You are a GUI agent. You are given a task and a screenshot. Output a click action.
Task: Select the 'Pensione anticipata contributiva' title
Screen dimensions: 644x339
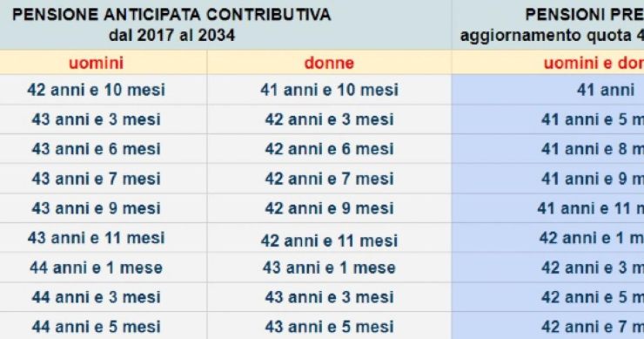point(171,15)
